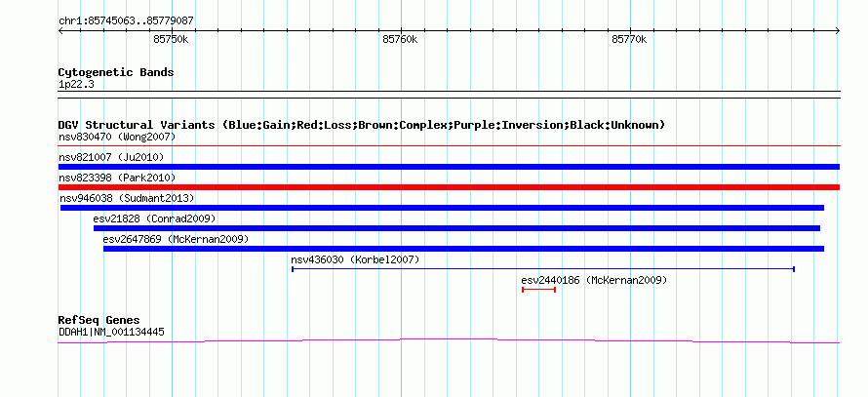
Task: Click the nsv946038 (Sudmant2013) label
Action: [127, 198]
